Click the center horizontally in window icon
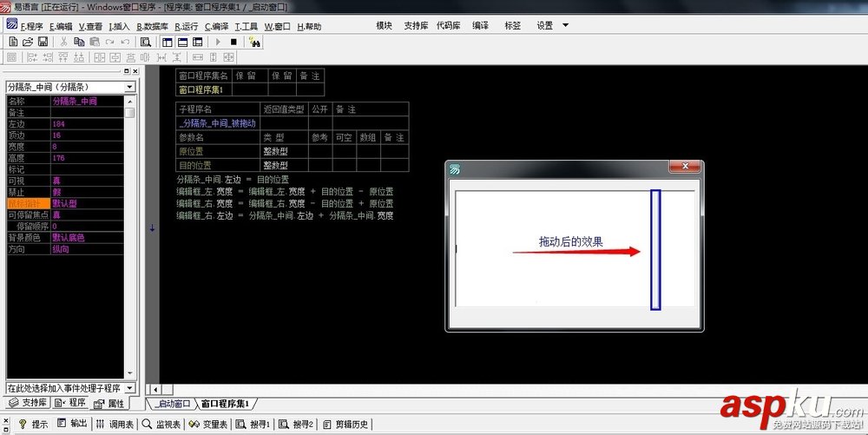Image resolution: width=868 pixels, height=435 pixels. point(100,57)
